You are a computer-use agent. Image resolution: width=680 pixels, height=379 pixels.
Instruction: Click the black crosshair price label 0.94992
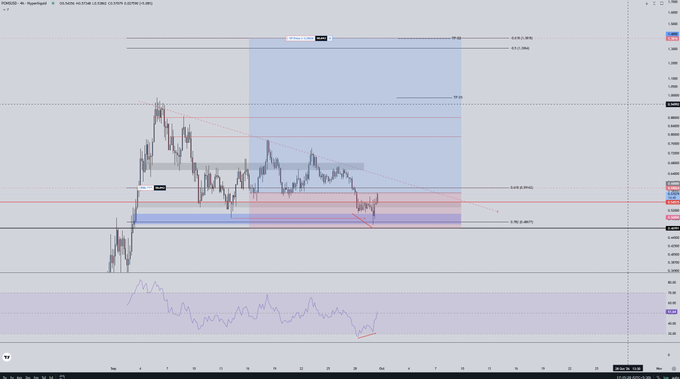click(x=673, y=105)
